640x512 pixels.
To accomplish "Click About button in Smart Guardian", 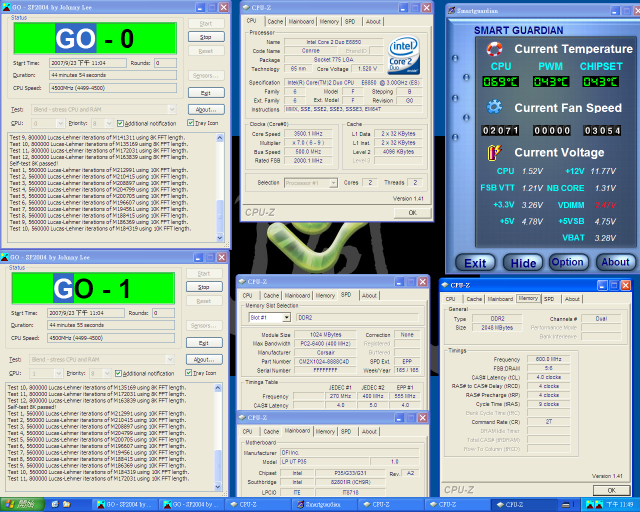I will pyautogui.click(x=616, y=262).
